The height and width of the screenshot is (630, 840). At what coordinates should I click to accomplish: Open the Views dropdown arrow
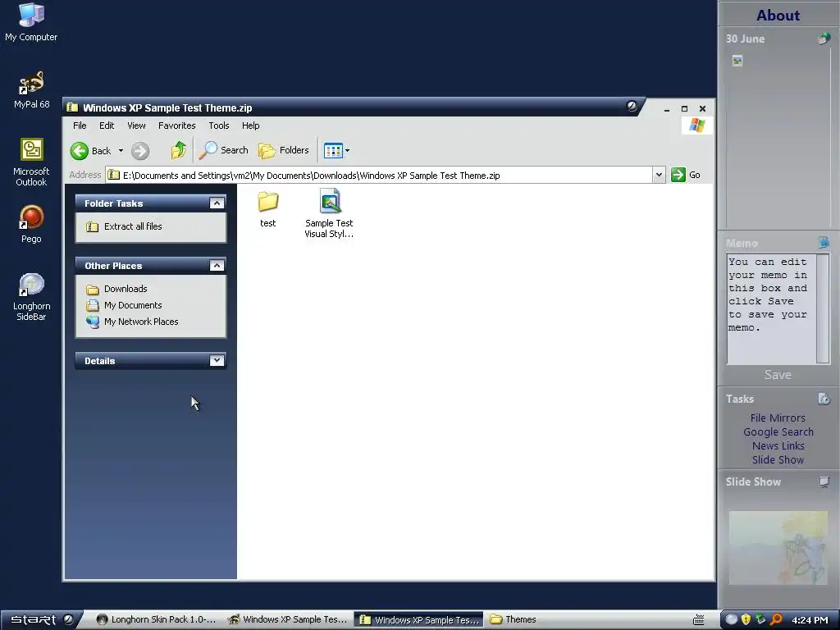[x=347, y=151]
